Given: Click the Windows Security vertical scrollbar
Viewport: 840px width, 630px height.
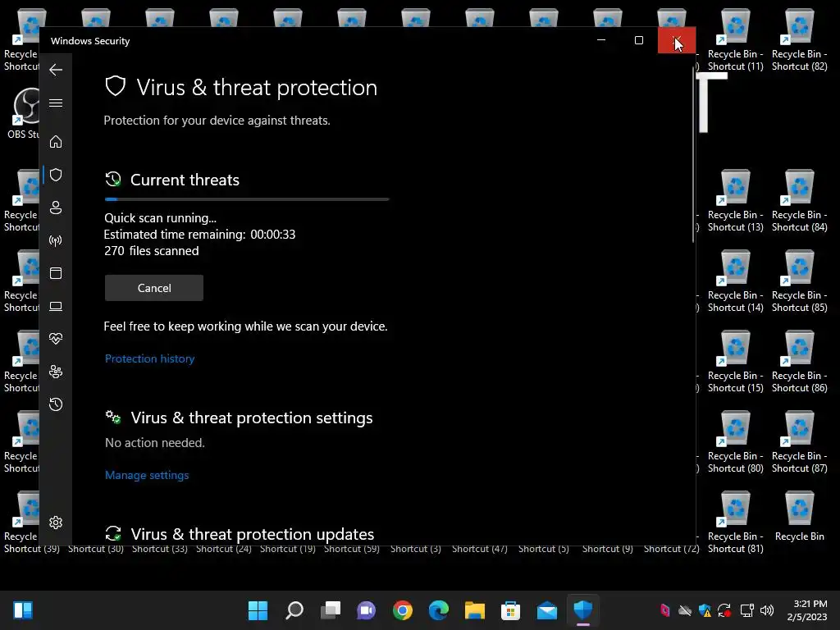Looking at the screenshot, I should [x=693, y=155].
